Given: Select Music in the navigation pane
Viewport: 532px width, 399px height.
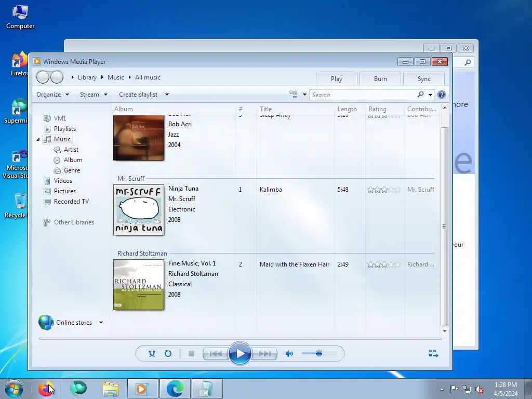Looking at the screenshot, I should pos(62,139).
